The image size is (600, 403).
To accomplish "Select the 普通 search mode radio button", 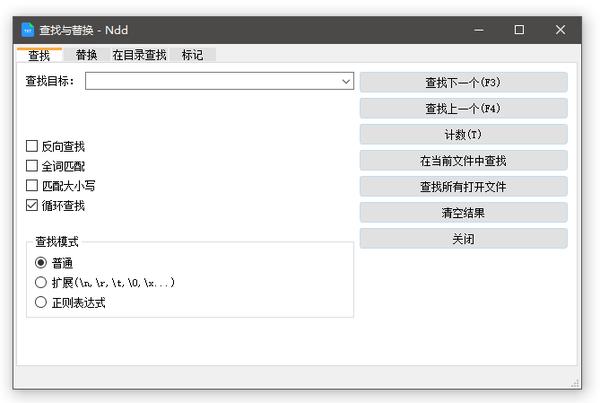I will tap(41, 263).
